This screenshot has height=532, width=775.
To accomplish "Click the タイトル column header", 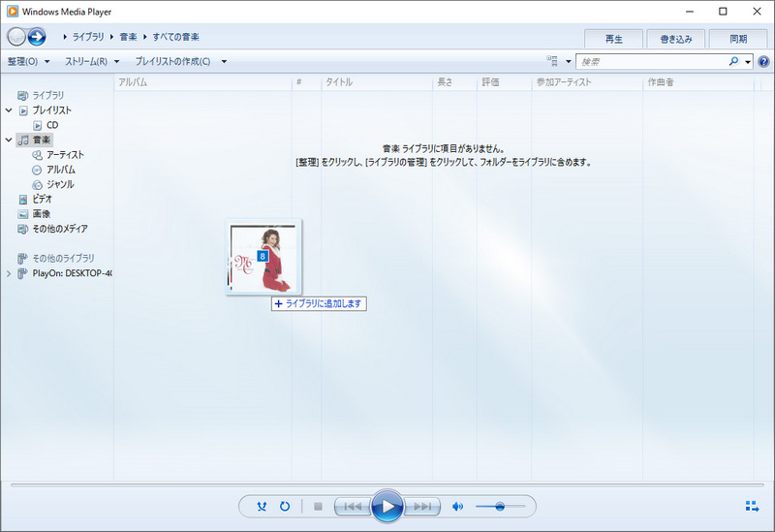I will coord(377,82).
